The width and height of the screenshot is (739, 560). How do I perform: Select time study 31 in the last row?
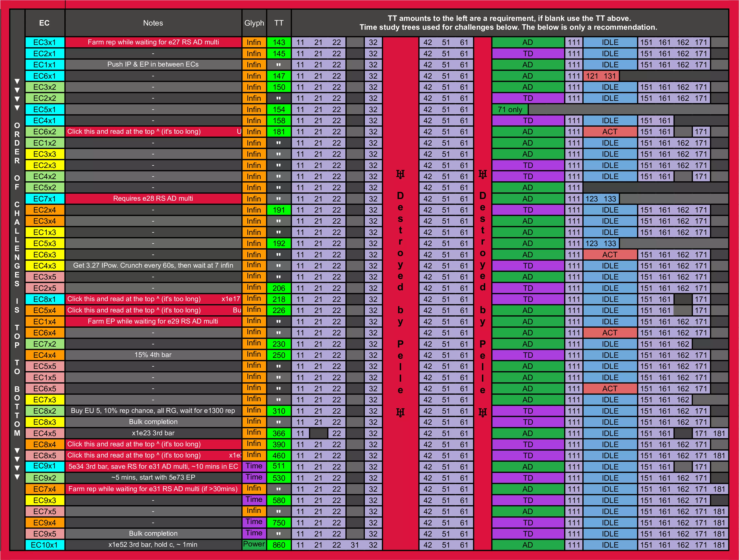pos(355,545)
